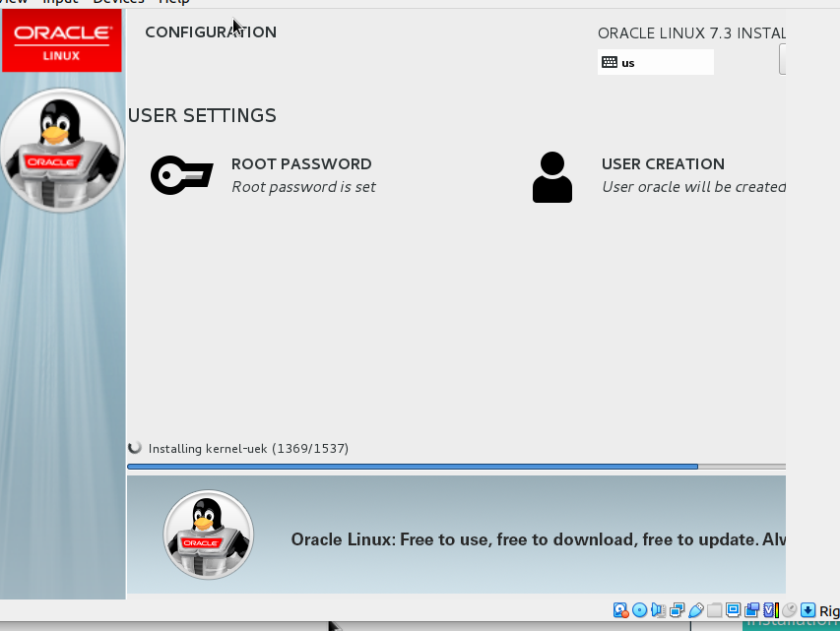Click the installation progress spinner icon
The height and width of the screenshot is (631, 840).
coord(135,447)
